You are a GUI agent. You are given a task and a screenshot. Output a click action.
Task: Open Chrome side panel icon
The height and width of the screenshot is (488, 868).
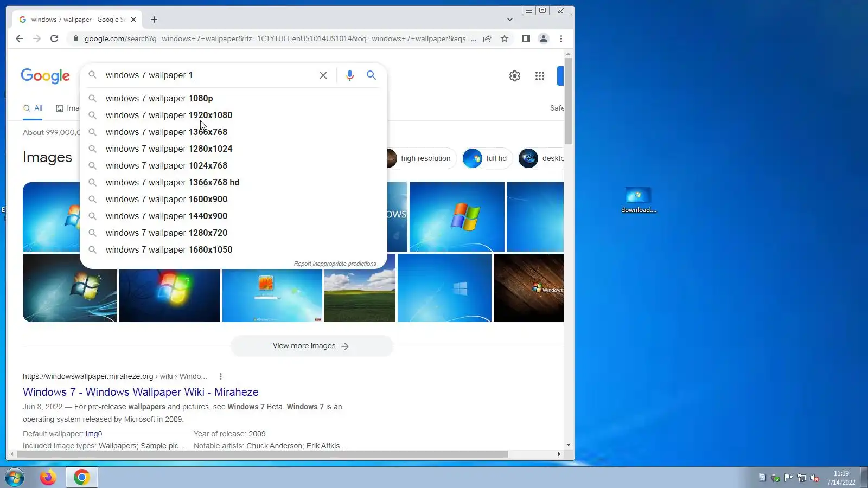pos(526,38)
